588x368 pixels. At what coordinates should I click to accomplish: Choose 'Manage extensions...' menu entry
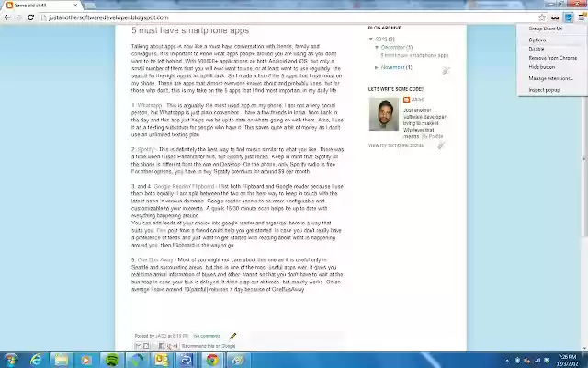(x=551, y=78)
